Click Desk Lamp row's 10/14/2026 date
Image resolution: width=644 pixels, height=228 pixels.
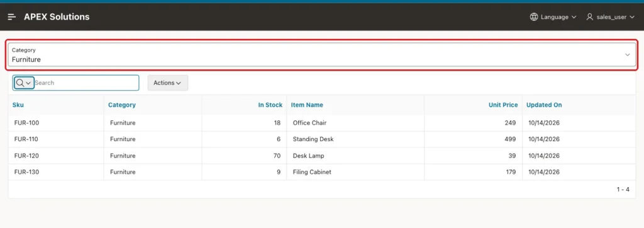544,156
